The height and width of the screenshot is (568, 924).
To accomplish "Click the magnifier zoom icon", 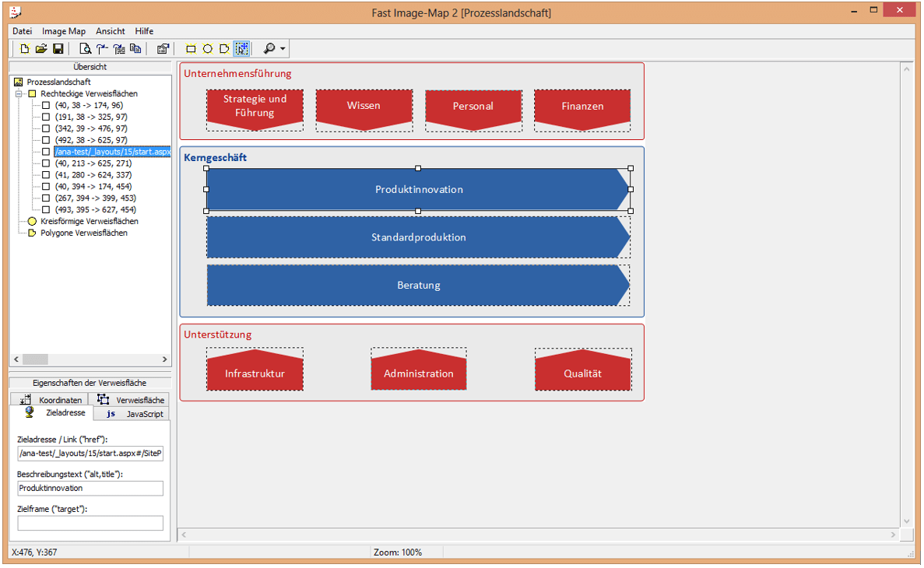I will 268,48.
